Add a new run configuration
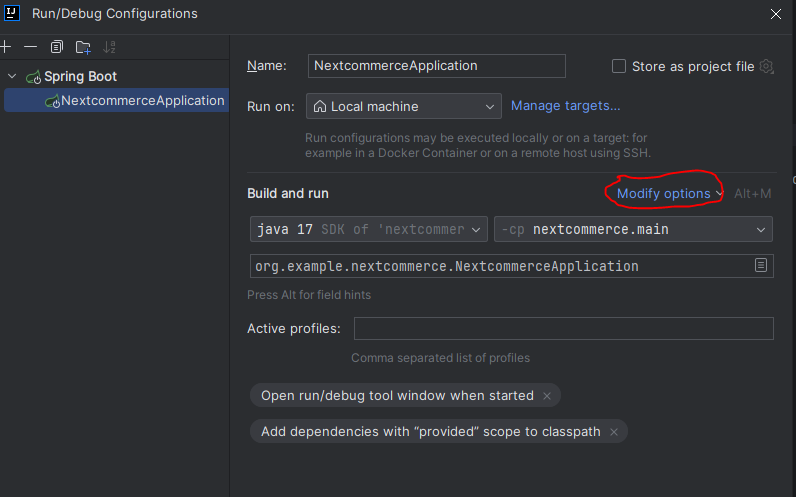This screenshot has width=796, height=497. click(6, 47)
